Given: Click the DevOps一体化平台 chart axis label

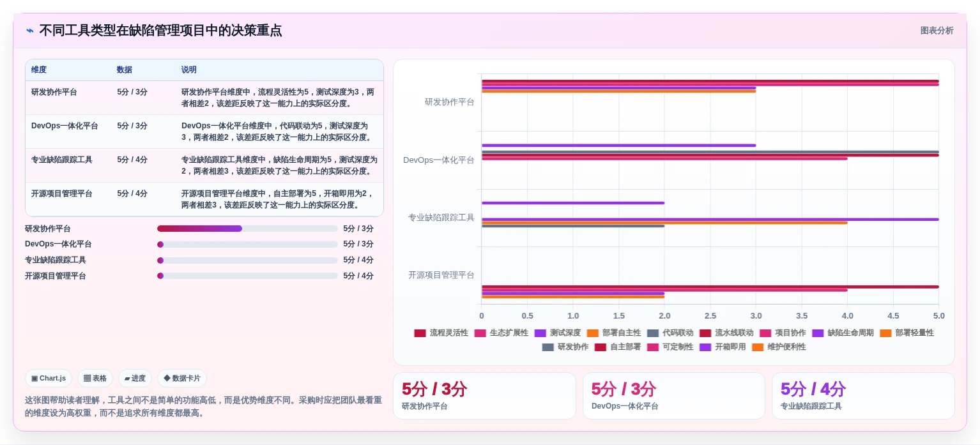Looking at the screenshot, I should click(439, 160).
